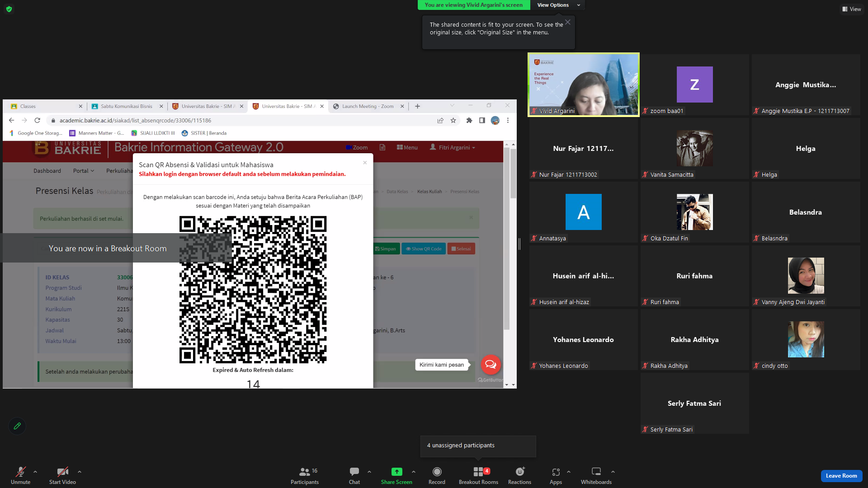This screenshot has width=868, height=488.
Task: Open the SISTER | Beranda bookmark
Action: [x=204, y=133]
